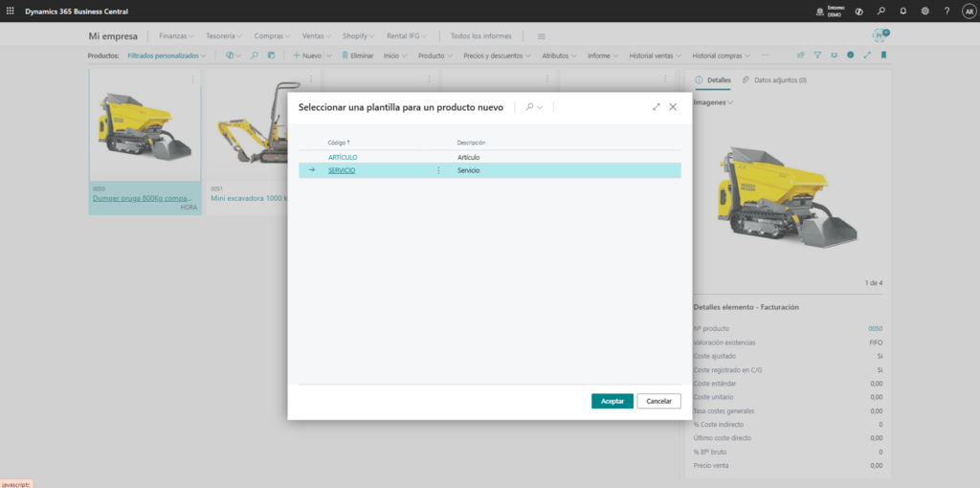980x488 pixels.
Task: Click the Cancelar button
Action: [x=658, y=401]
